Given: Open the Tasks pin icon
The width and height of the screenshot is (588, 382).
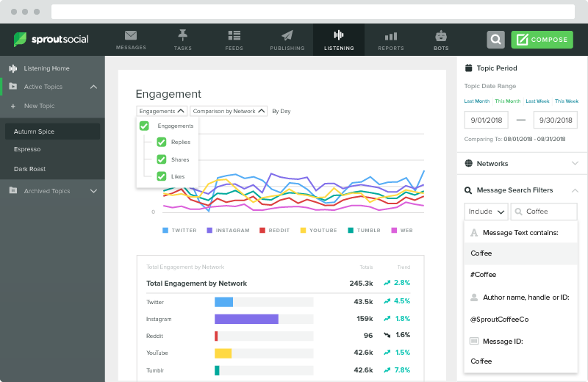Looking at the screenshot, I should (182, 35).
